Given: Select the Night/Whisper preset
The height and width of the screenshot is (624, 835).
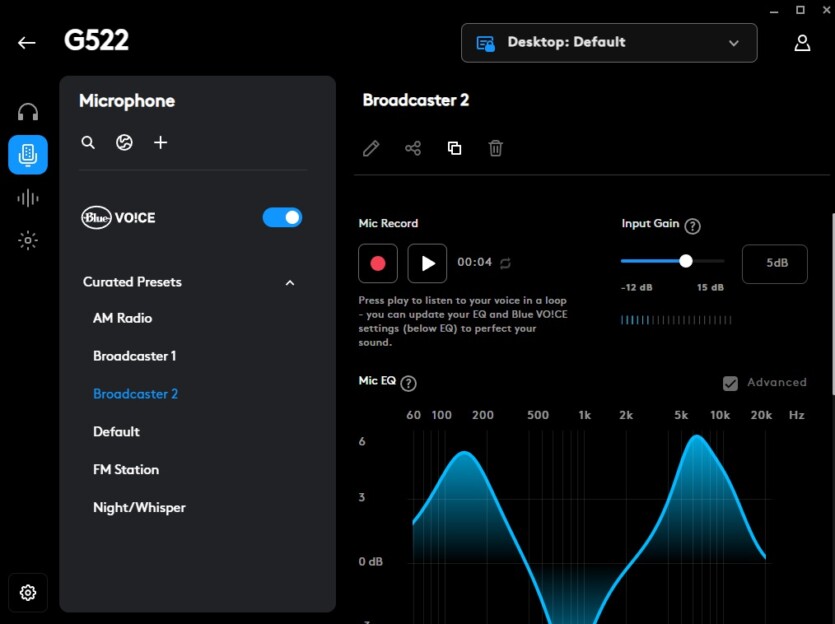Looking at the screenshot, I should click(x=139, y=508).
